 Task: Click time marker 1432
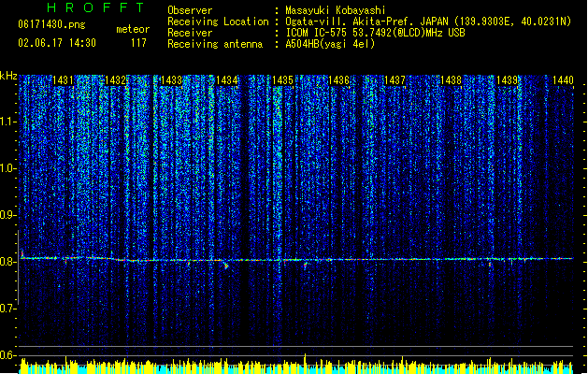(115, 80)
